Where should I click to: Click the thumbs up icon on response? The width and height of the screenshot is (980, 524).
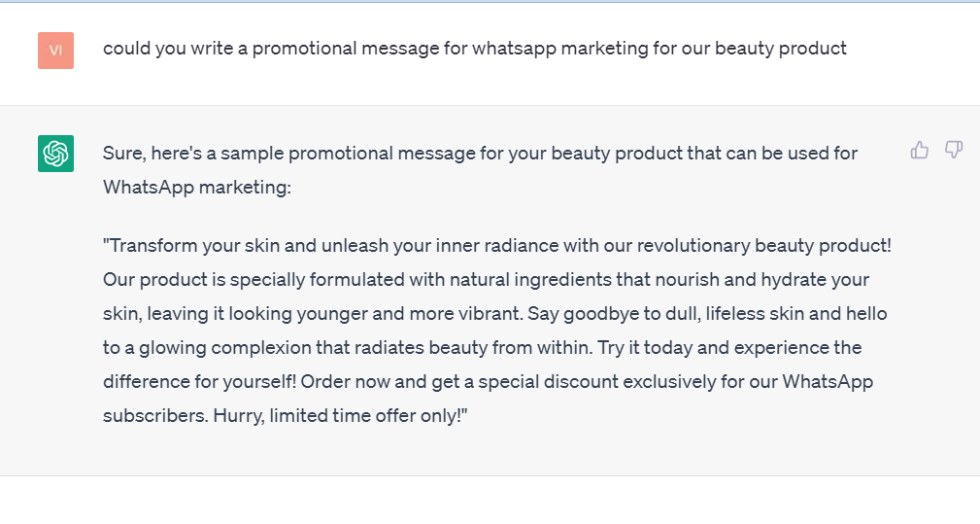coord(919,150)
